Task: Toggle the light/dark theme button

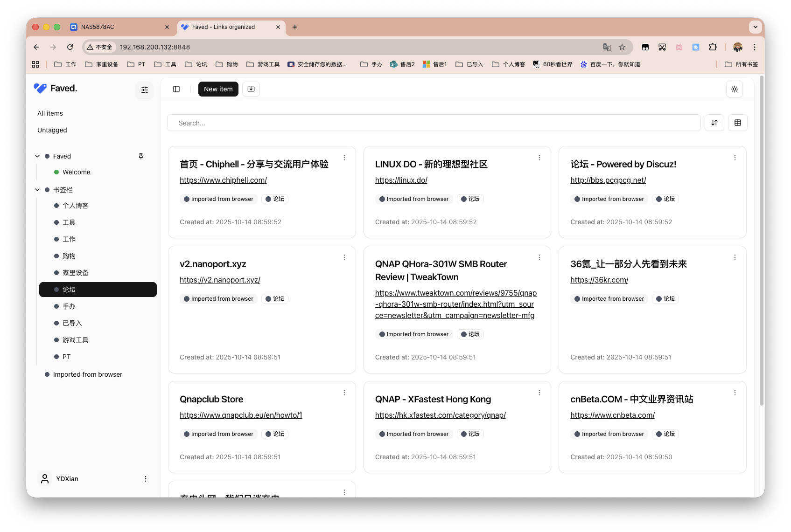Action: point(734,89)
